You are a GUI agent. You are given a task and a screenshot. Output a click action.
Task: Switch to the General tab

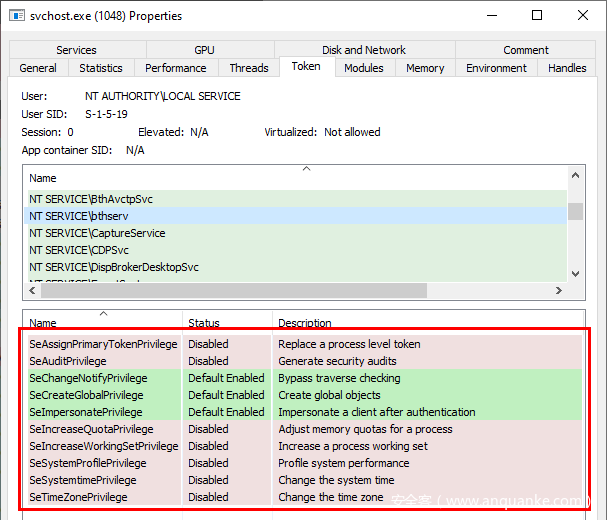point(38,68)
